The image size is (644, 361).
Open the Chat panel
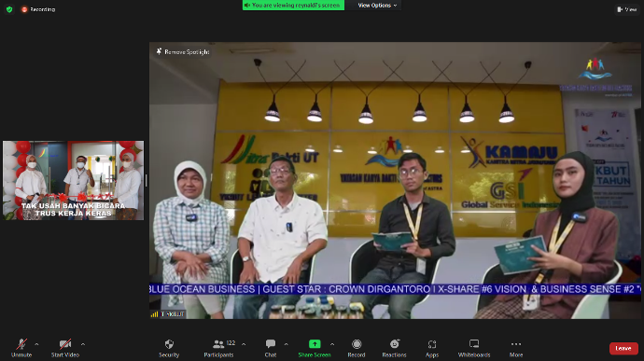tap(271, 348)
